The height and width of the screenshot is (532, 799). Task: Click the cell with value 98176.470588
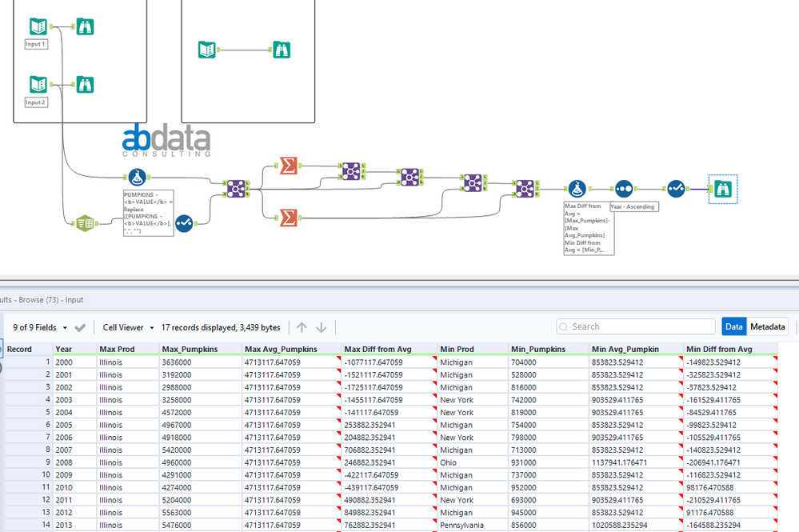tap(731, 488)
